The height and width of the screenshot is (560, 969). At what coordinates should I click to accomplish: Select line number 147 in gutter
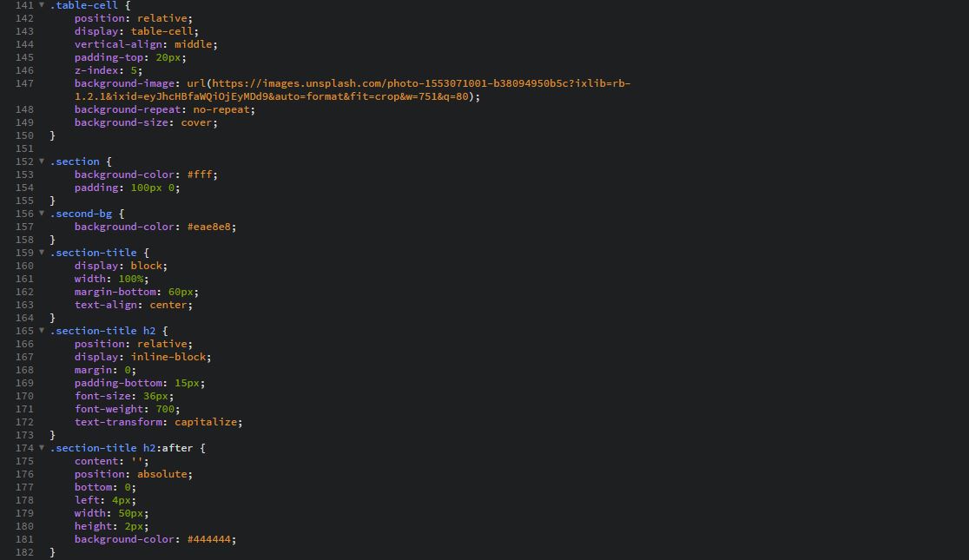point(24,83)
